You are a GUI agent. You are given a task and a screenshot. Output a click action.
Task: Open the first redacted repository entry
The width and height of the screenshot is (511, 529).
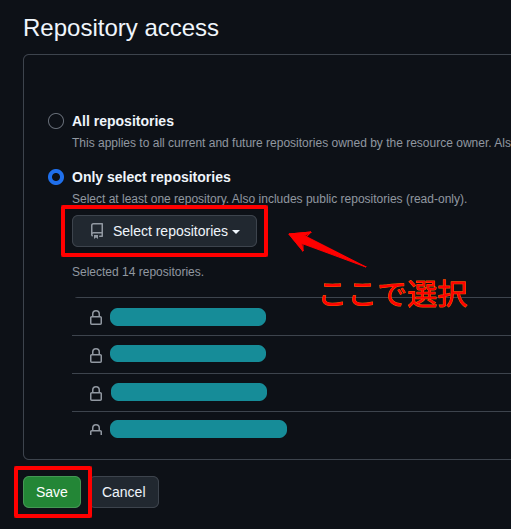[x=188, y=317]
